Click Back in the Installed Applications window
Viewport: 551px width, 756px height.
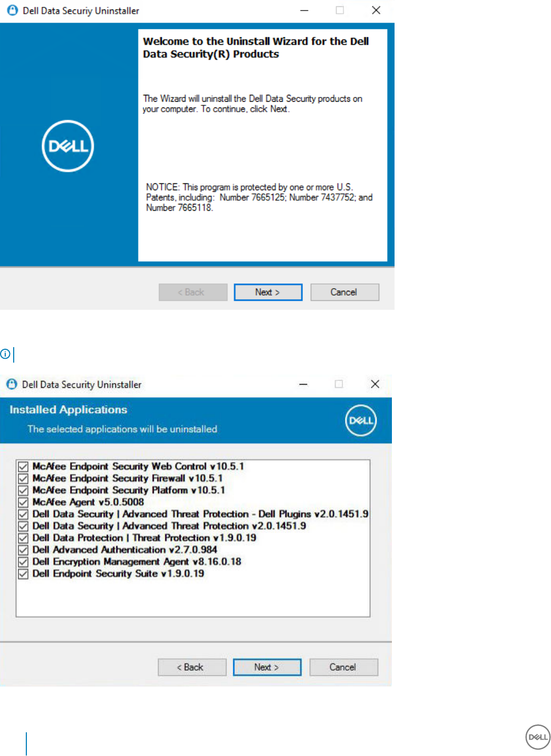[x=192, y=667]
